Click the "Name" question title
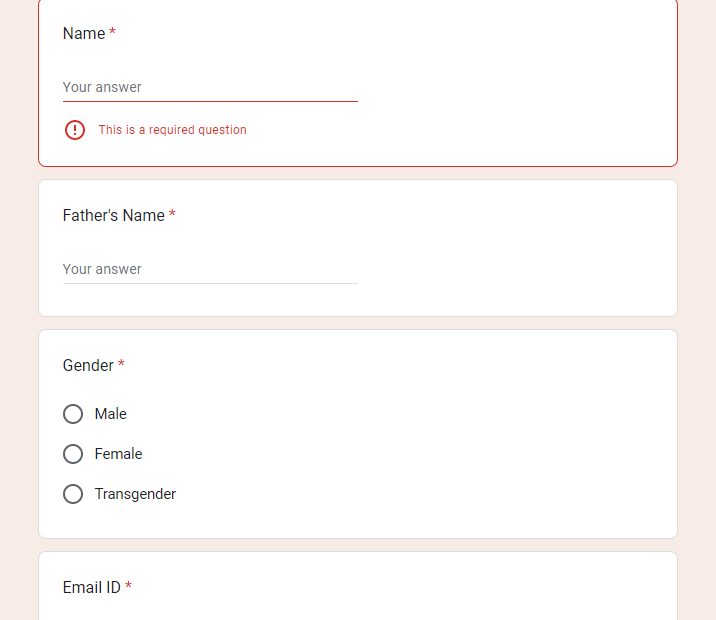The width and height of the screenshot is (716, 620). (x=84, y=33)
